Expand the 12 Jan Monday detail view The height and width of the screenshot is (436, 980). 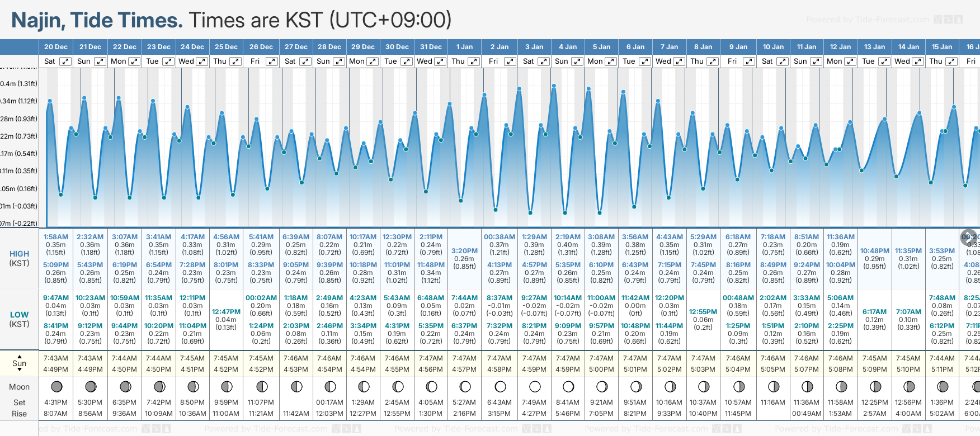pyautogui.click(x=850, y=61)
